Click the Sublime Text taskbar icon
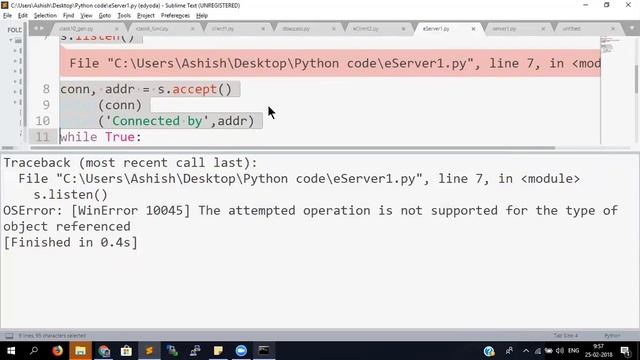This screenshot has height=360, width=640. (x=149, y=351)
